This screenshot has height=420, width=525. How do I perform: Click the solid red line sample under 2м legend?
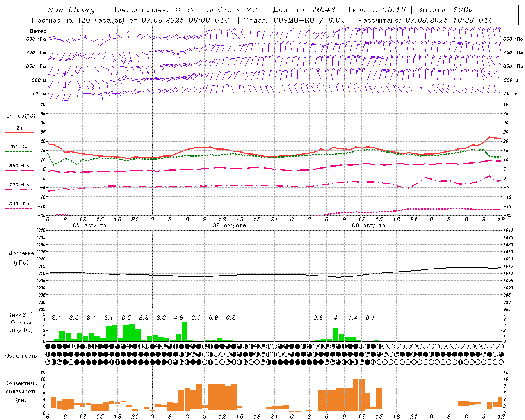pos(19,132)
